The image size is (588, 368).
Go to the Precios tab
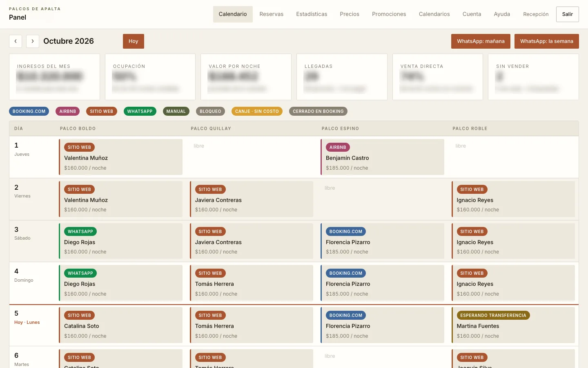coord(350,14)
